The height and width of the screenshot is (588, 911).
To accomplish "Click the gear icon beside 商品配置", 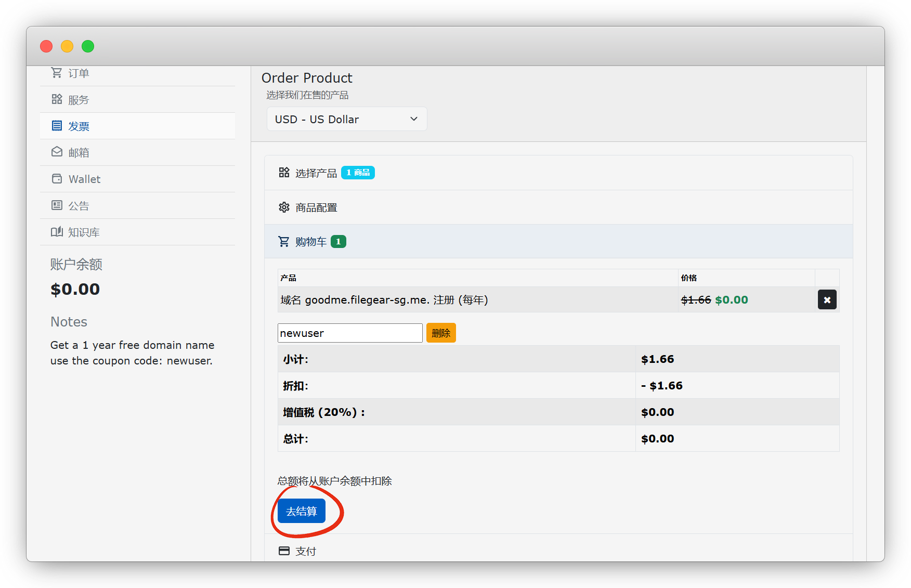I will click(x=284, y=207).
